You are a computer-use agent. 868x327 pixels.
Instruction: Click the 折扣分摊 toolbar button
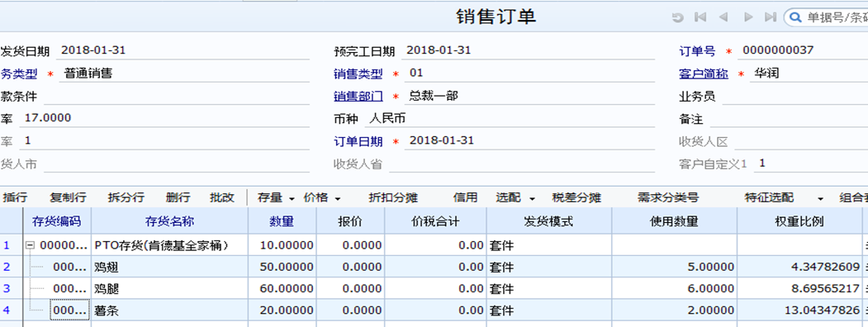(x=393, y=197)
